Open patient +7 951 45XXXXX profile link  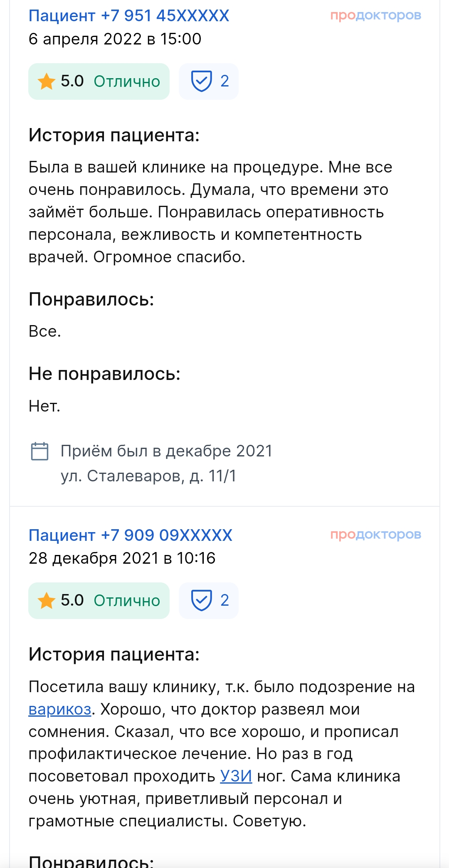tap(129, 16)
